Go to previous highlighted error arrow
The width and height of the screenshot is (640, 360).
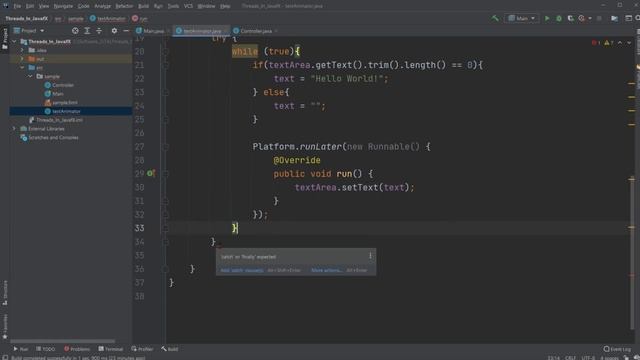click(620, 43)
